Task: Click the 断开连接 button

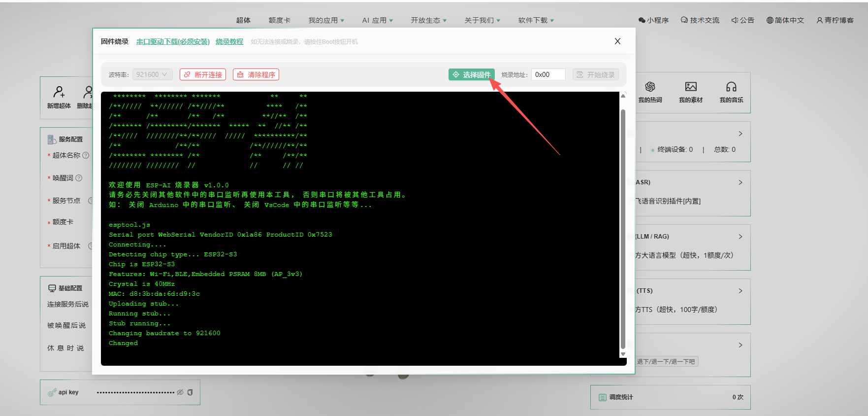Action: click(x=203, y=74)
